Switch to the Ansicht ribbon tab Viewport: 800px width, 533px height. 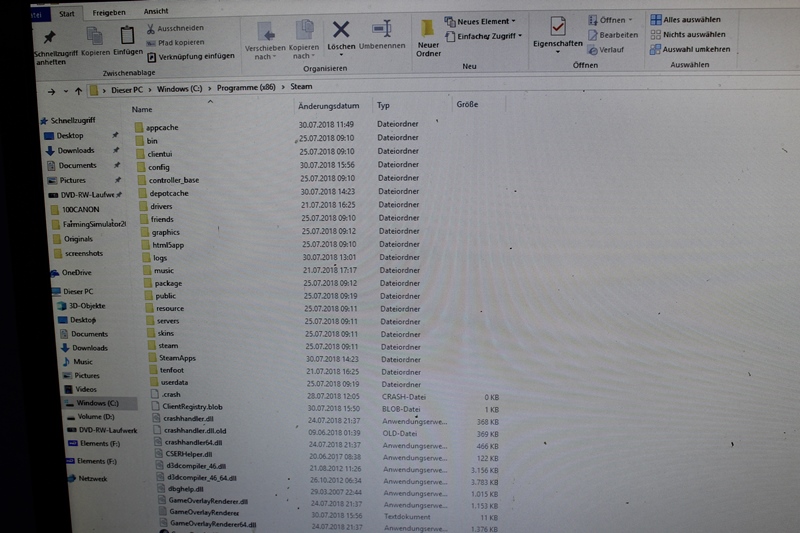coord(156,11)
